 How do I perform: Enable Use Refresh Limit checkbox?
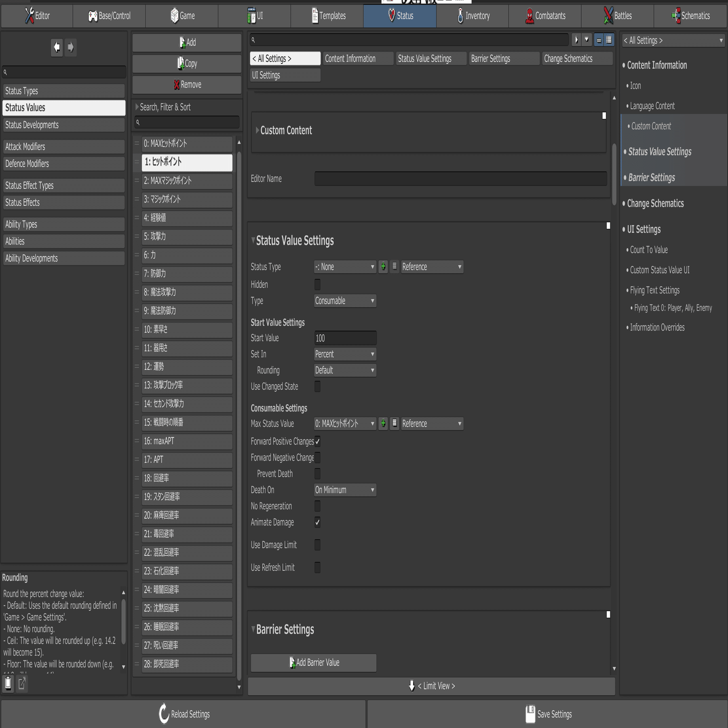click(317, 568)
